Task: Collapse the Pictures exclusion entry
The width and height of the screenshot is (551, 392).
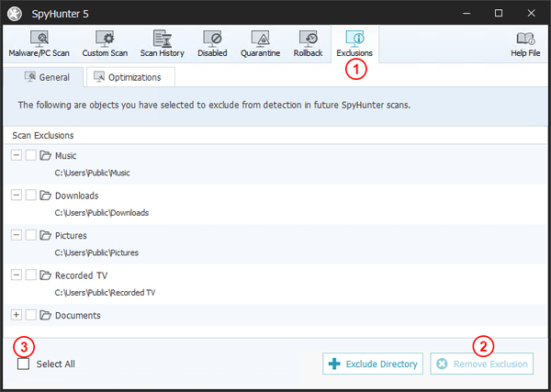Action: (17, 235)
